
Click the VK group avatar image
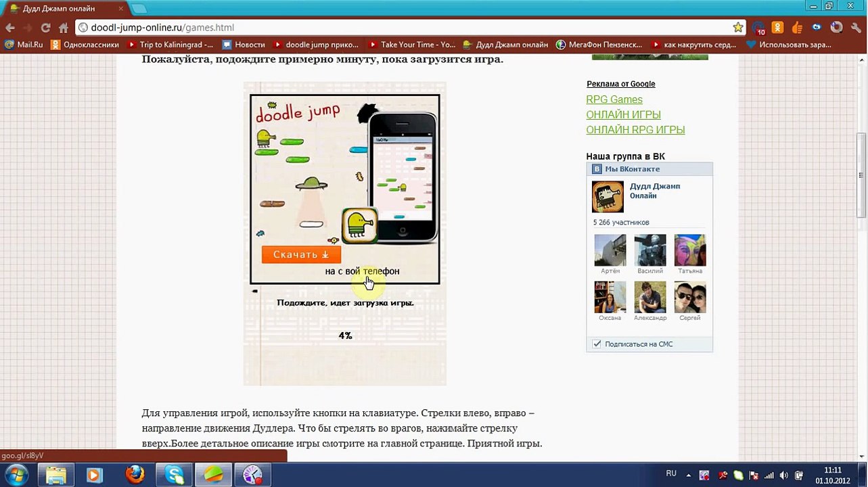[608, 197]
